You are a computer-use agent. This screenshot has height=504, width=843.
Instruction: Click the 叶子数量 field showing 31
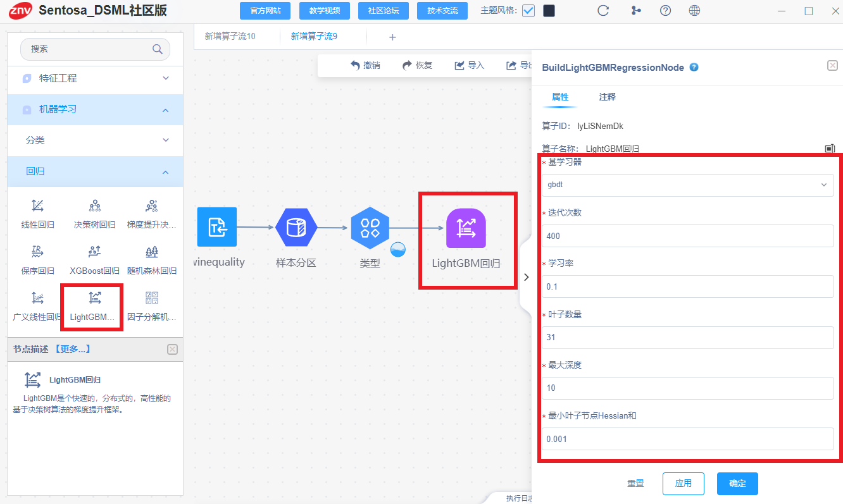point(688,337)
